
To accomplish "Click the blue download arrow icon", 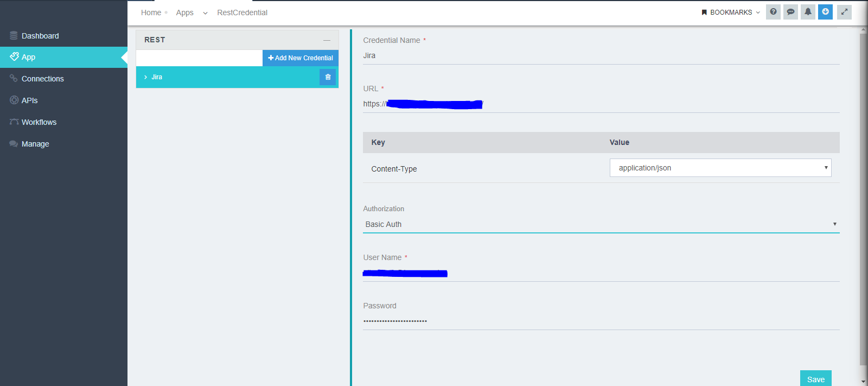I will point(825,12).
